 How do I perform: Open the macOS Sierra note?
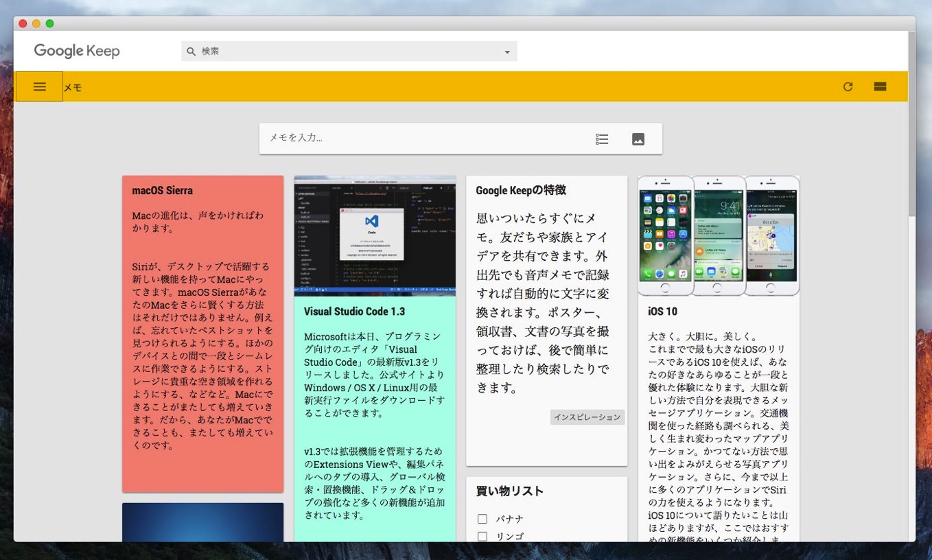[203, 334]
